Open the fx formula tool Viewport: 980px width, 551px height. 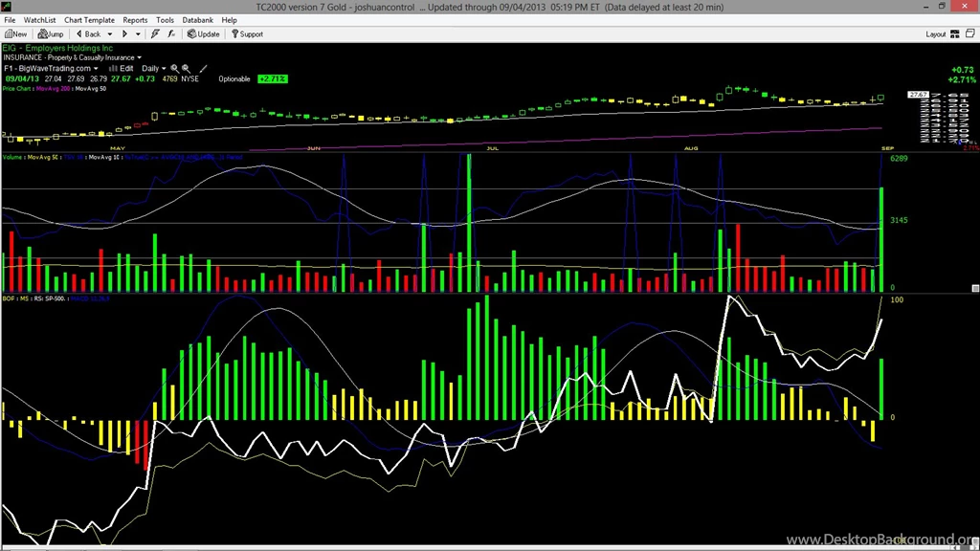171,33
